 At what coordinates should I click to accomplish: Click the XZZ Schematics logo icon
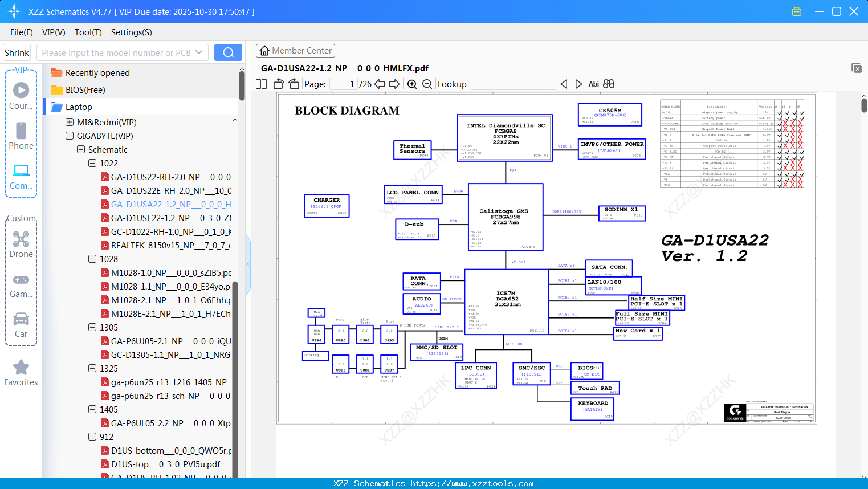[14, 11]
